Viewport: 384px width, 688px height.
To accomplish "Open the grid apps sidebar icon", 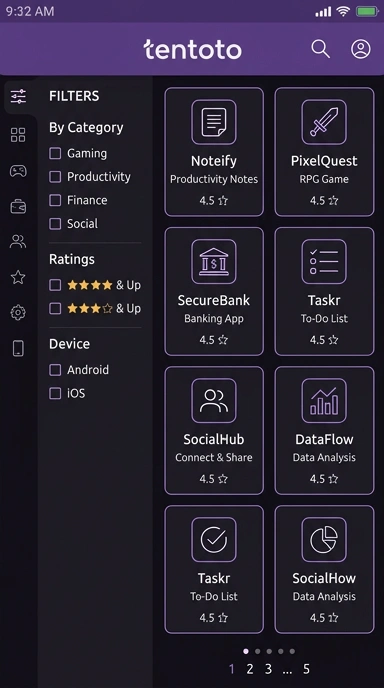I will pos(18,135).
